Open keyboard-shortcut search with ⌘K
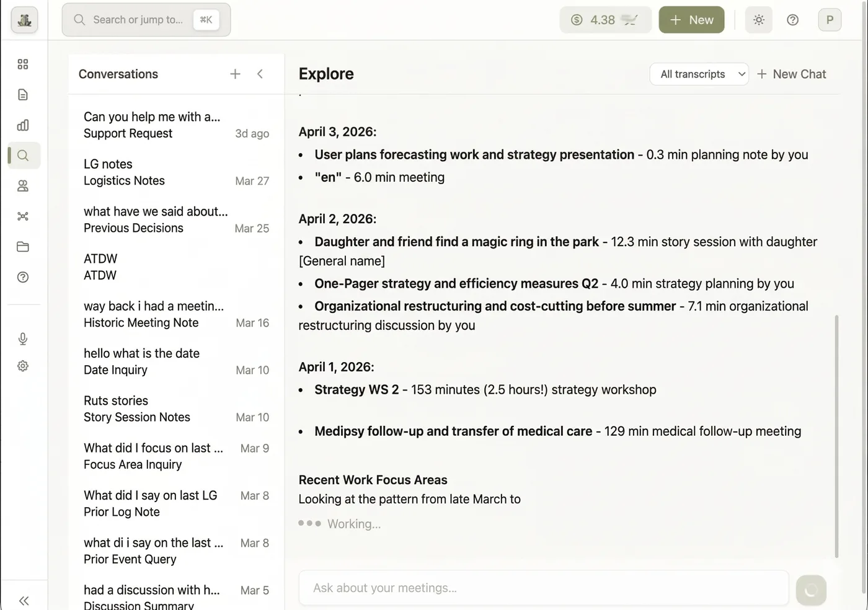This screenshot has width=868, height=610. click(x=206, y=19)
